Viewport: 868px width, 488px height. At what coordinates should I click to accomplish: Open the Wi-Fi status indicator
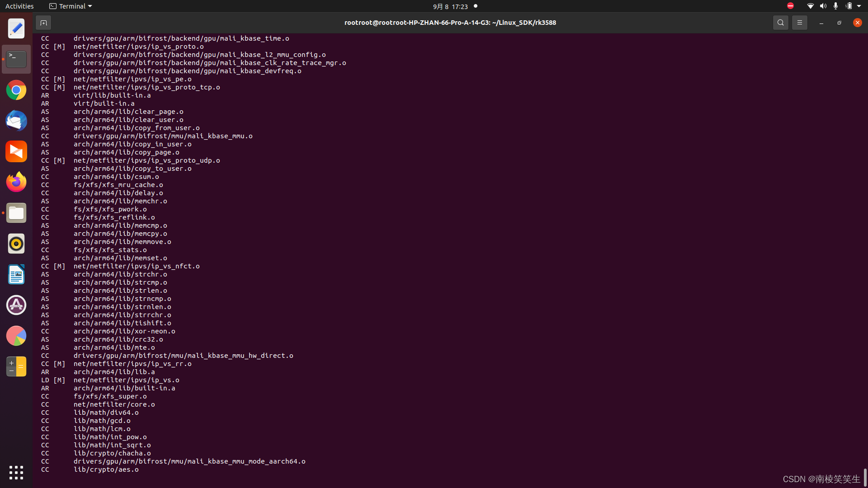point(810,6)
